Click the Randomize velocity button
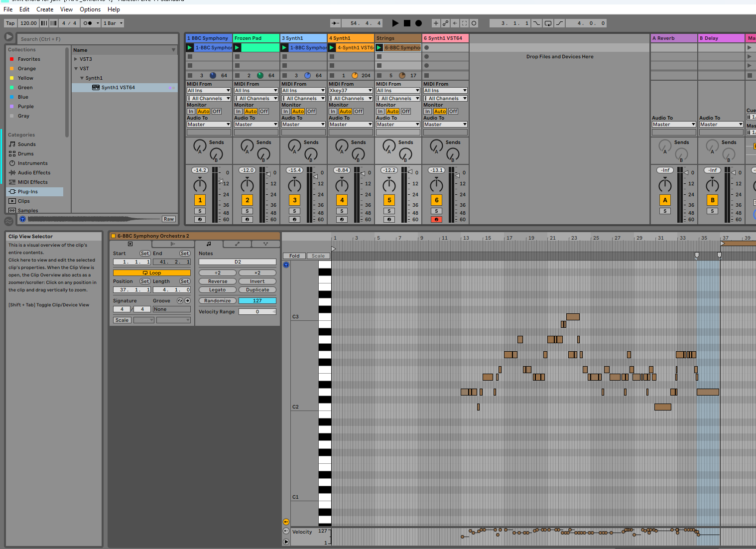This screenshot has width=756, height=549. click(x=218, y=300)
